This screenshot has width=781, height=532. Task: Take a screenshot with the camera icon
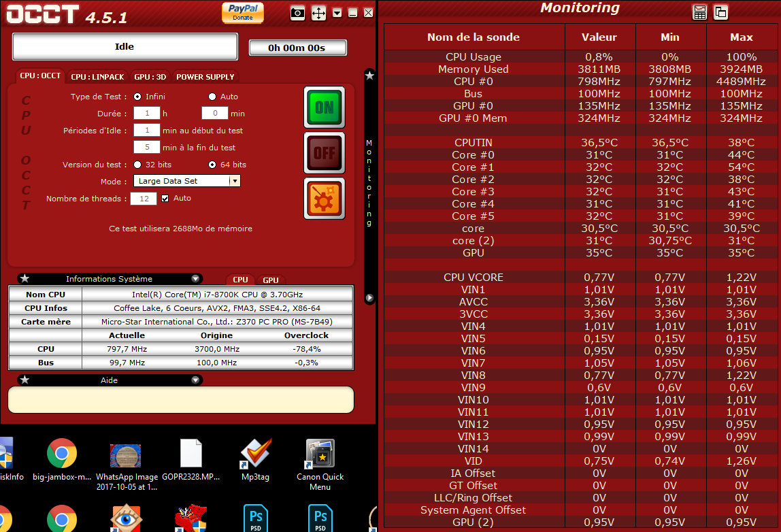[x=297, y=13]
